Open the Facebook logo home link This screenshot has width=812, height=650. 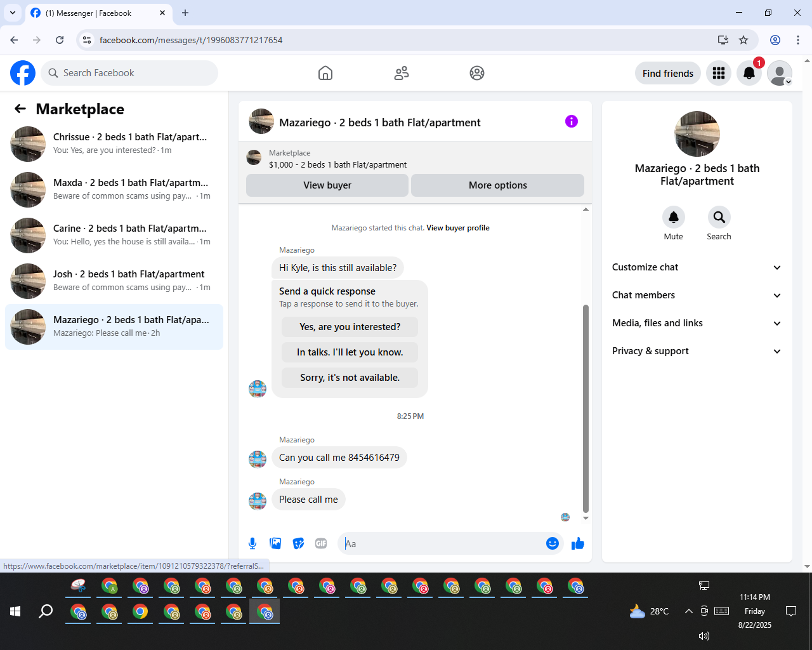click(x=23, y=73)
